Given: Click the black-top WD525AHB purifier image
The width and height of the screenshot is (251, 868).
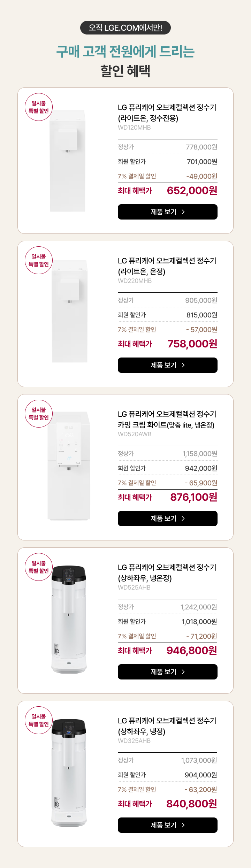Looking at the screenshot, I should [x=69, y=619].
